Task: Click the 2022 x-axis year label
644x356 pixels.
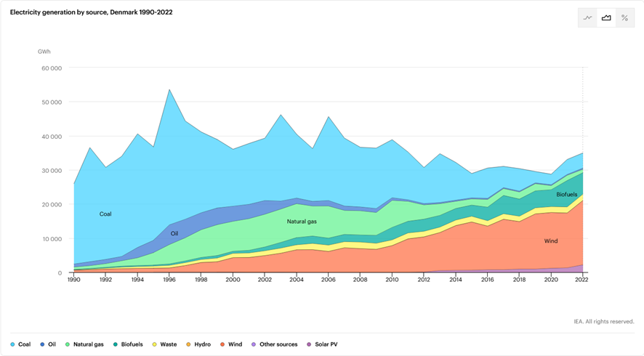Action: pos(582,279)
